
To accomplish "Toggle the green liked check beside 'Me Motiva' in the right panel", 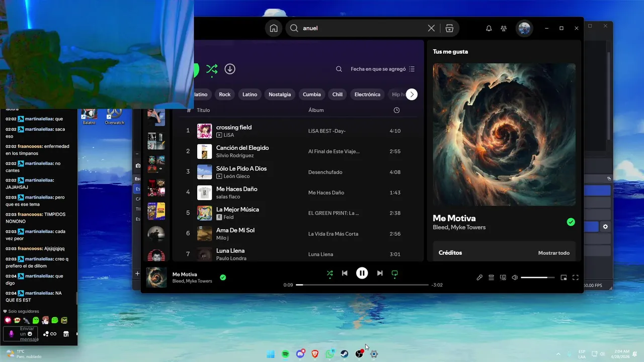I will 571,222.
